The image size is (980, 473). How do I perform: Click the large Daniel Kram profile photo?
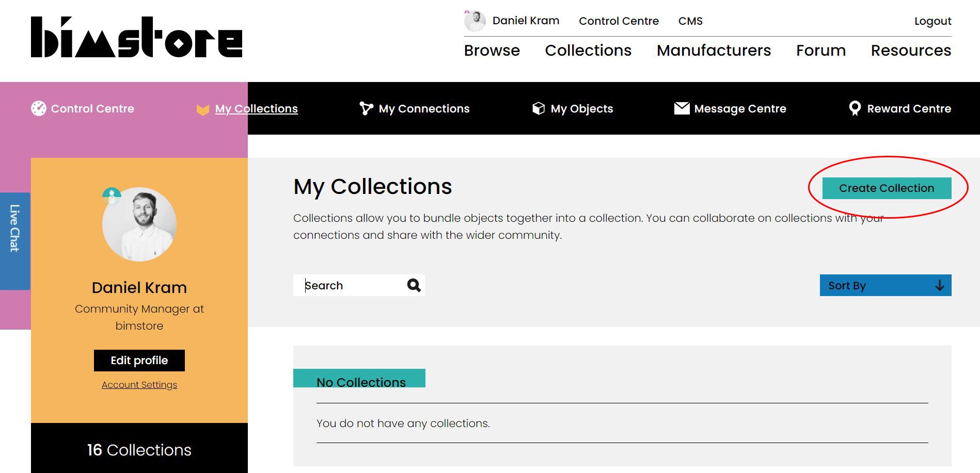point(139,224)
